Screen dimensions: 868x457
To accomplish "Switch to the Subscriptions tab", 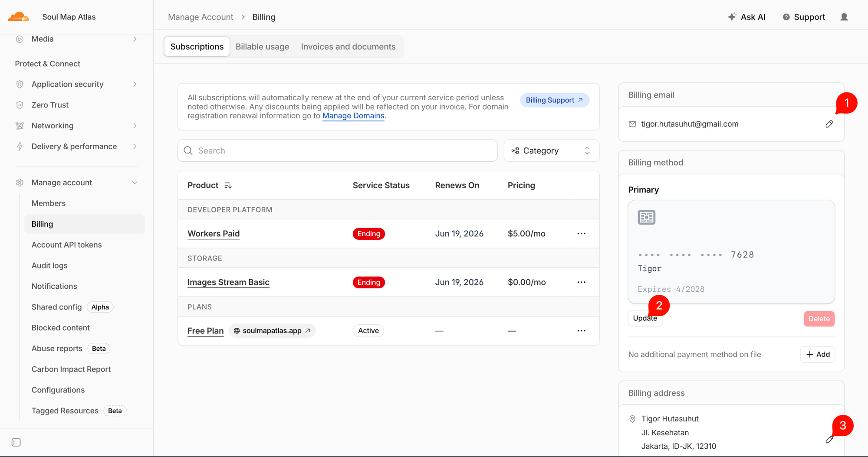I will coord(197,47).
